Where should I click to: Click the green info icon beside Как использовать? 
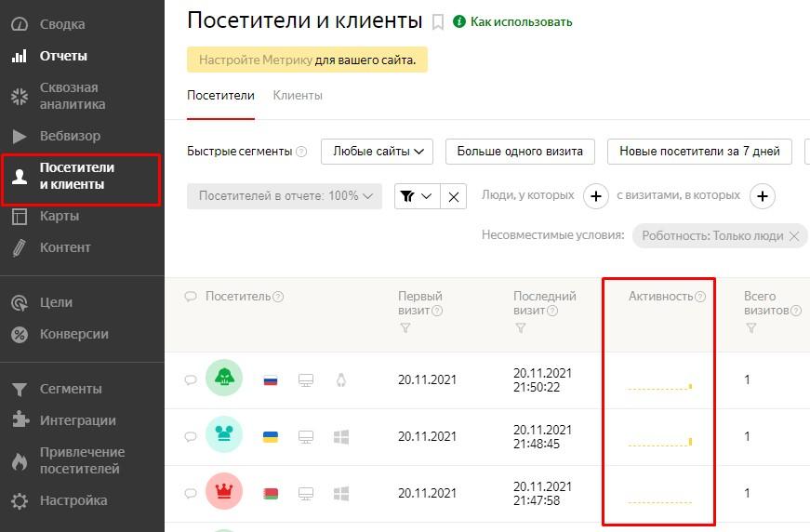[459, 21]
